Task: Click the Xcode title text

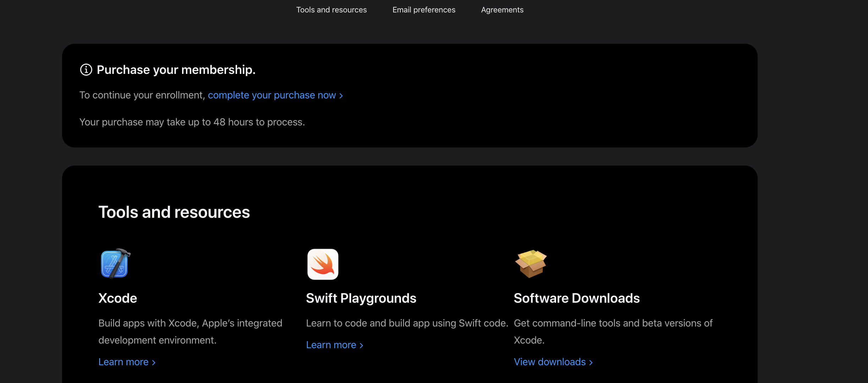Action: (117, 298)
